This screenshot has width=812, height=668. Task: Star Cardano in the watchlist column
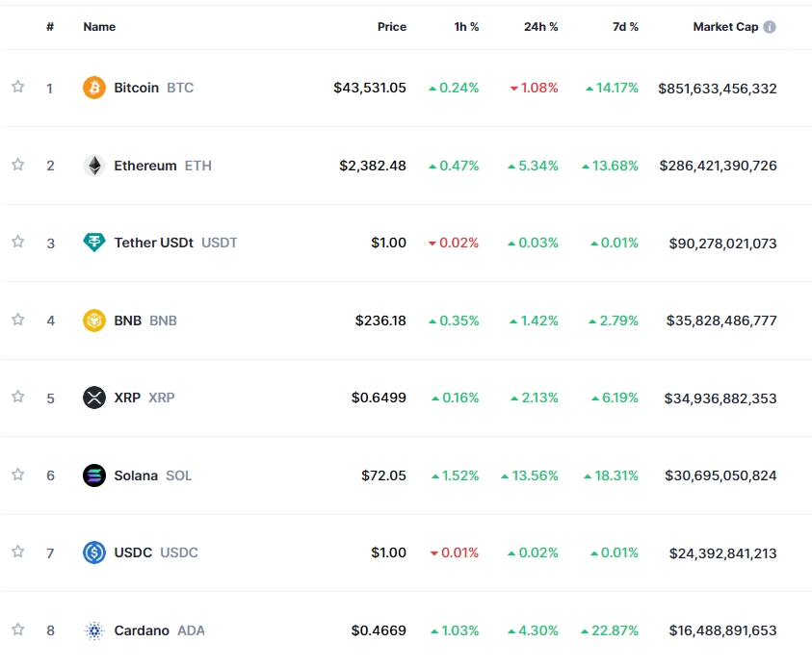click(17, 630)
